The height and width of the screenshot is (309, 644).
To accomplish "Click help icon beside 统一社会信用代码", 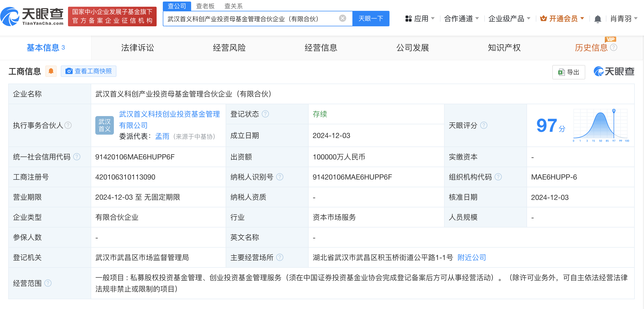I will [77, 157].
